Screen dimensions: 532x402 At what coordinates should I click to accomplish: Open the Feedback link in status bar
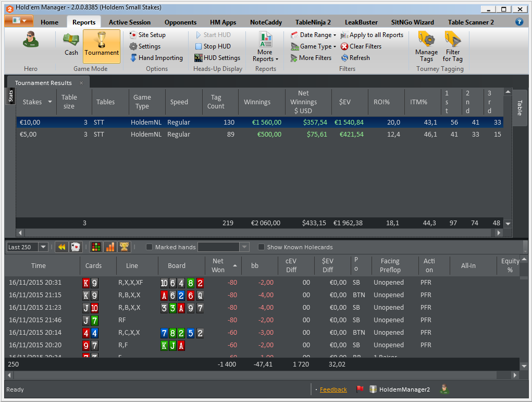tap(333, 389)
